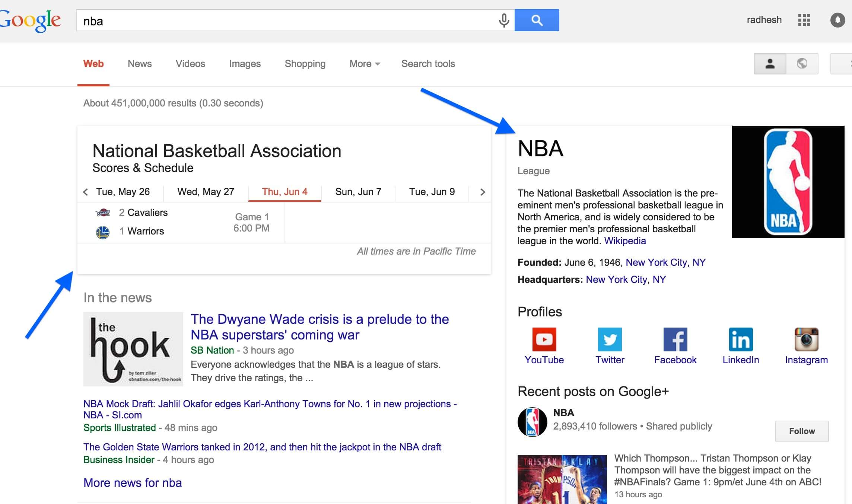The height and width of the screenshot is (504, 852).
Task: Open NBA Facebook profile icon
Action: (675, 339)
